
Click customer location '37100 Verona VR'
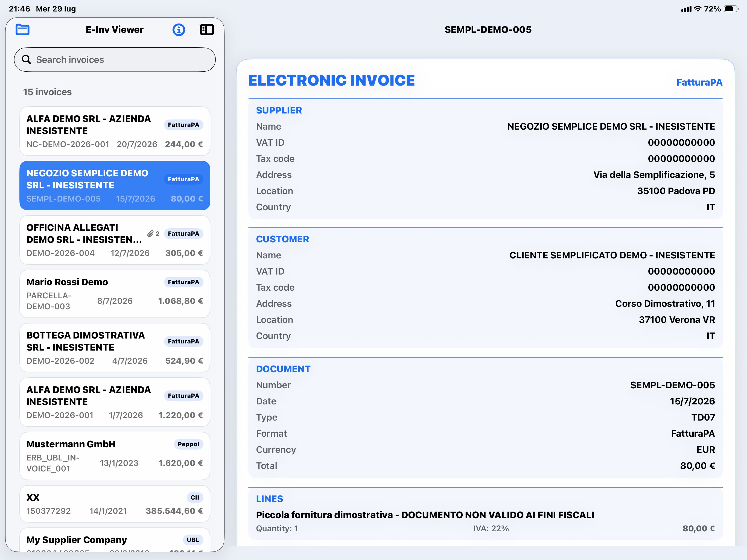[x=677, y=320]
